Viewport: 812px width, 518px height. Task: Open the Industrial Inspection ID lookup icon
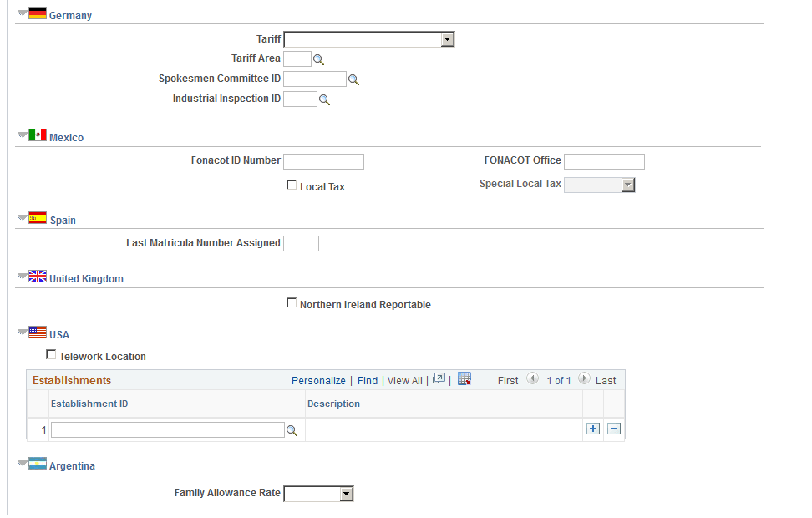point(324,99)
